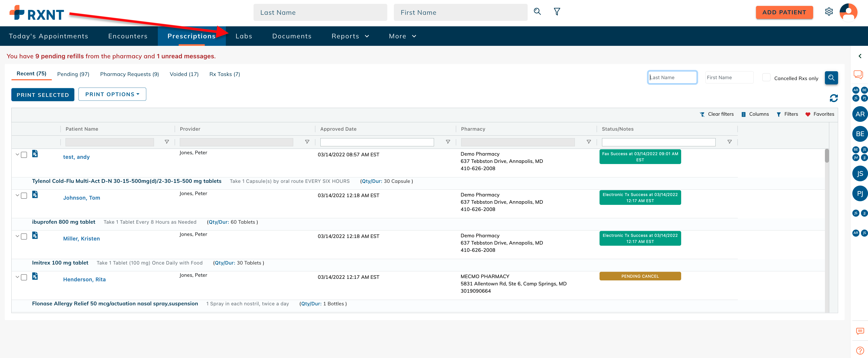The width and height of the screenshot is (868, 358).
Task: Switch to Pharmacy Requests (9) tab
Action: (129, 74)
